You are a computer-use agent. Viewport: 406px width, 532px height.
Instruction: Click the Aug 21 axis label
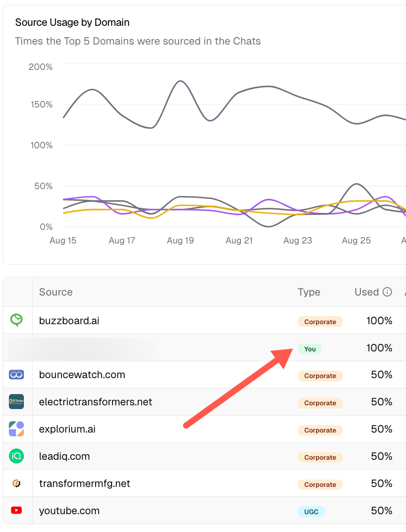(239, 240)
